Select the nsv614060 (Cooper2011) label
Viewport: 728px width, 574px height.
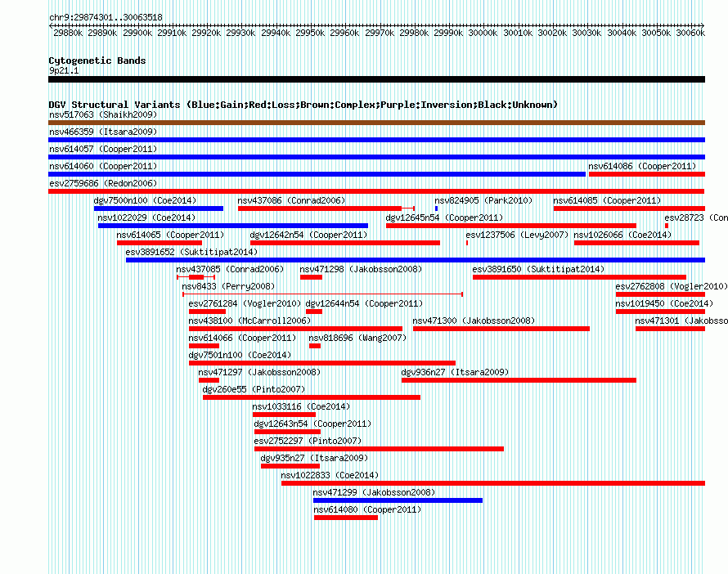(x=103, y=166)
